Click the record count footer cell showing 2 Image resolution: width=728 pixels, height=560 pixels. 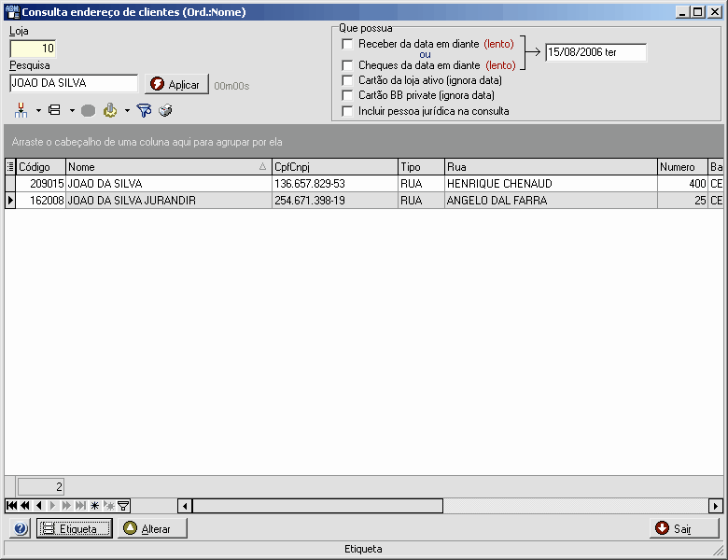41,486
